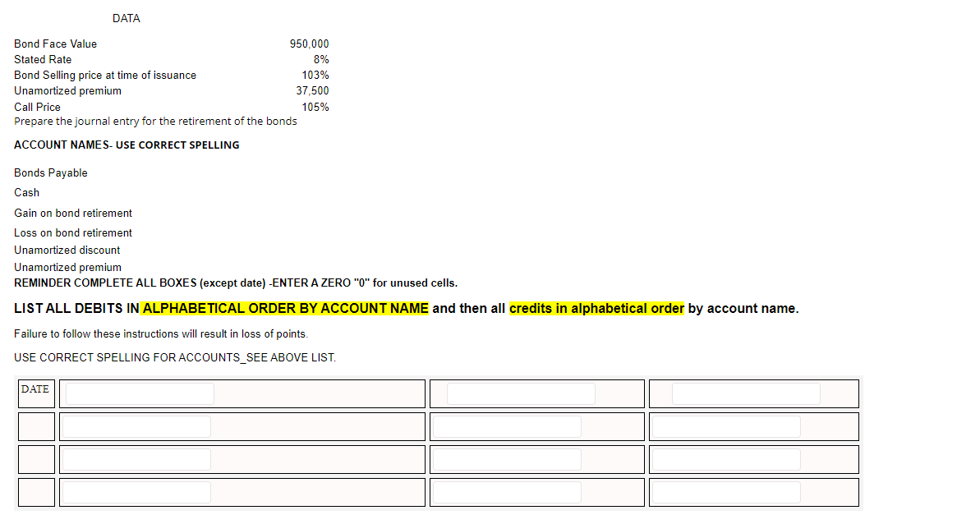Click the credit amount field in the top row
The height and width of the screenshot is (524, 980).
point(745,393)
